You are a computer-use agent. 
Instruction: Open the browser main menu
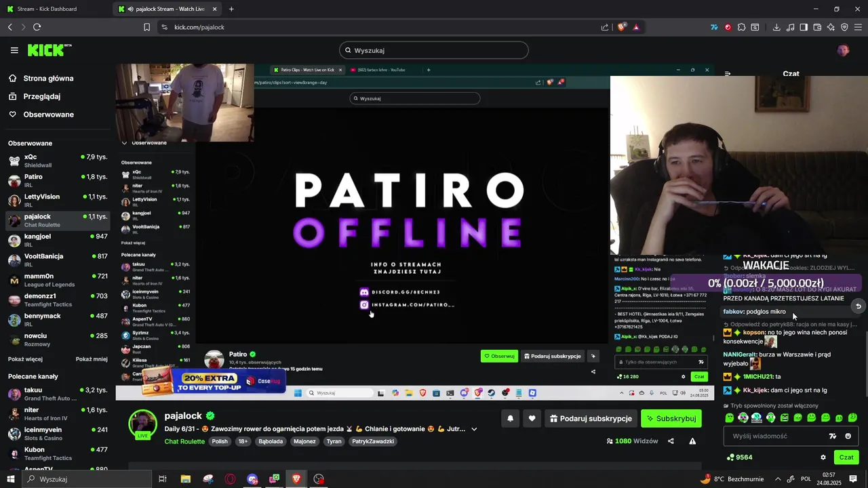tap(859, 27)
